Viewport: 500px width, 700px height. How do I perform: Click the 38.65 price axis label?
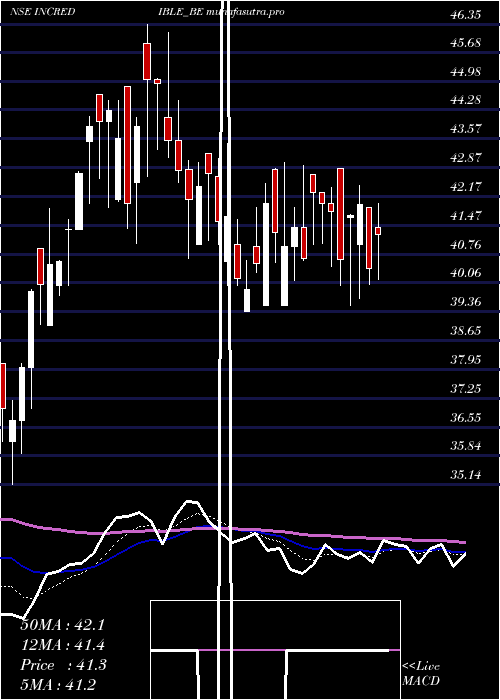466,331
